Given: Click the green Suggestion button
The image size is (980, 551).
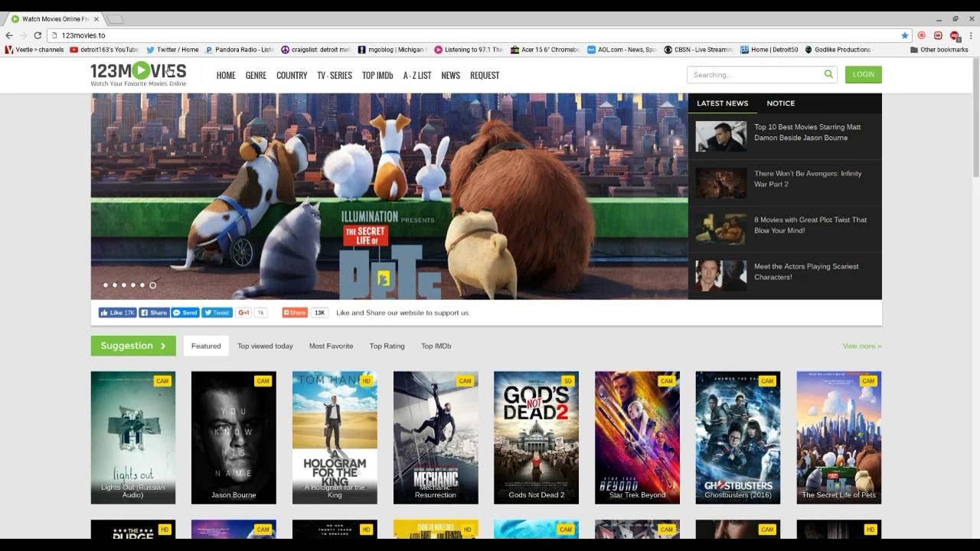Looking at the screenshot, I should coord(133,346).
